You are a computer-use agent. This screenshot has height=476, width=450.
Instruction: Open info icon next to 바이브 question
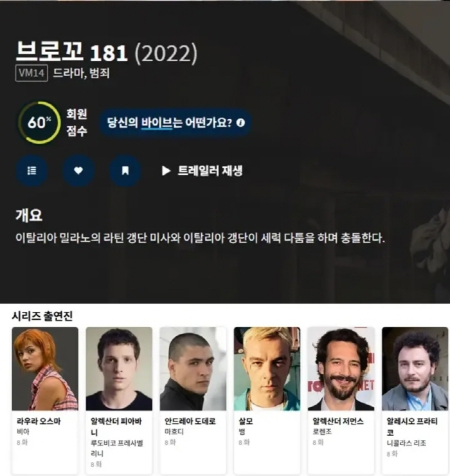(x=240, y=123)
